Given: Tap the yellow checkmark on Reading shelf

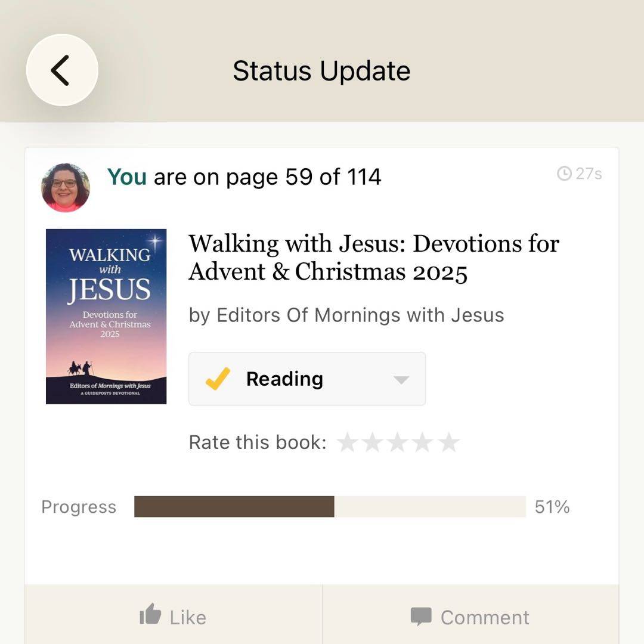Looking at the screenshot, I should click(x=218, y=379).
